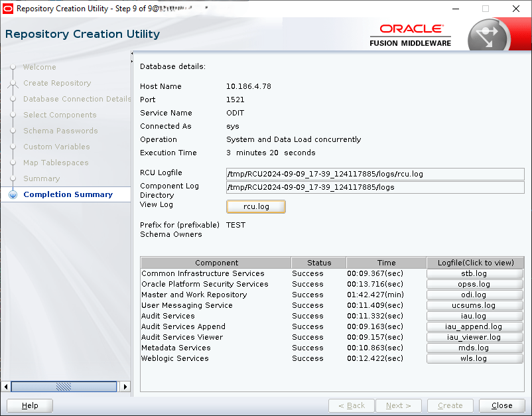Viewport: 532px width, 416px height.
Task: View the odi.log logfile
Action: point(474,295)
